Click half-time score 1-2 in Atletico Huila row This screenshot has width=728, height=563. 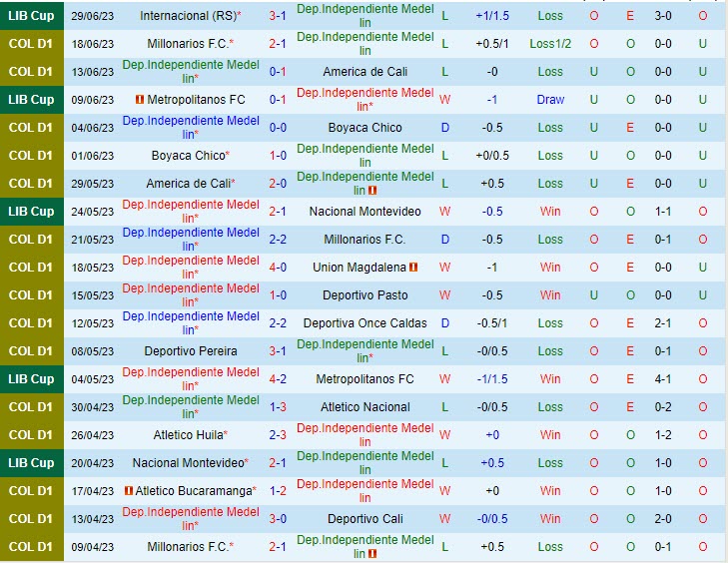tap(663, 435)
